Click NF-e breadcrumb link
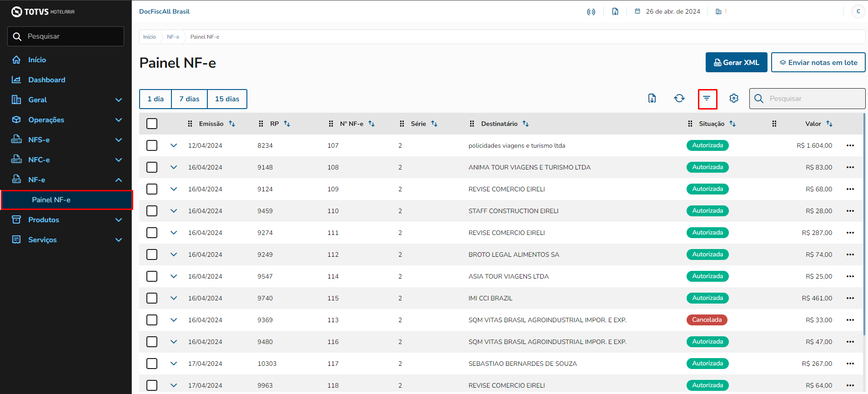Image resolution: width=868 pixels, height=394 pixels. pyautogui.click(x=173, y=37)
